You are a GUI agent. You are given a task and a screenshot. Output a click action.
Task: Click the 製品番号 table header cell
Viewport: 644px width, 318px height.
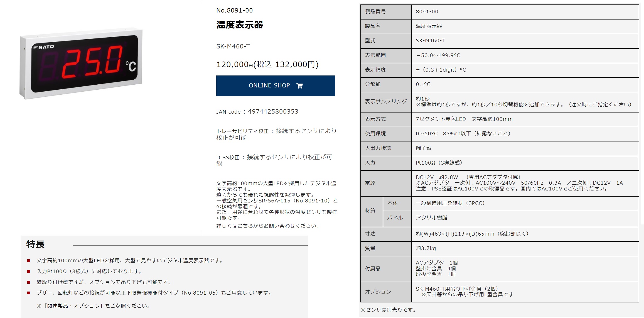click(386, 12)
